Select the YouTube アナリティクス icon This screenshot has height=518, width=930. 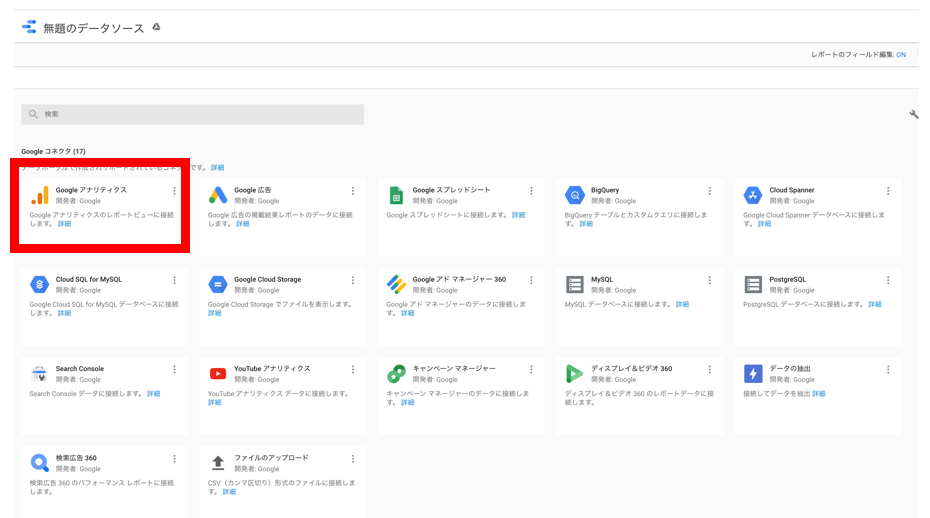tap(218, 374)
